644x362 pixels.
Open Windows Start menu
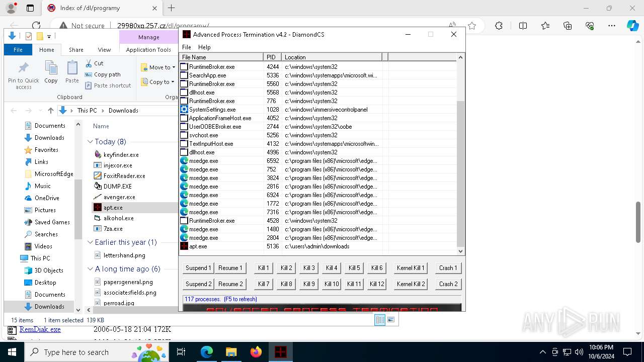tap(12, 352)
